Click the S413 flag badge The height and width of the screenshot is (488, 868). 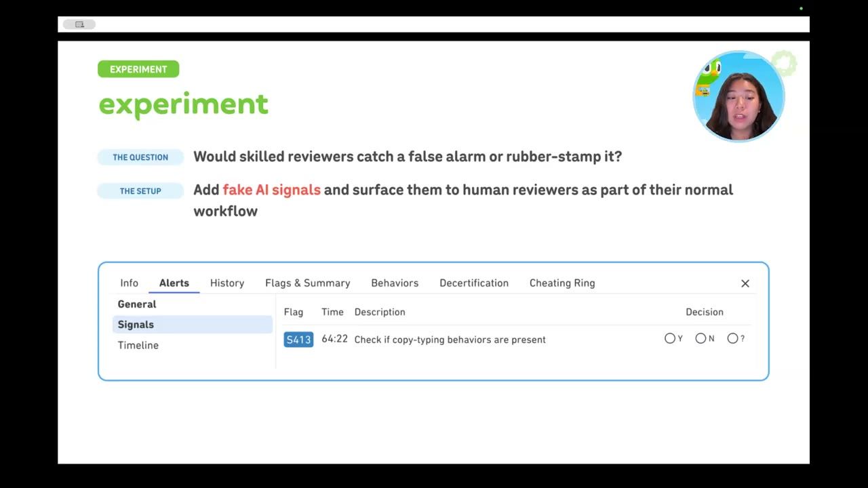click(298, 340)
